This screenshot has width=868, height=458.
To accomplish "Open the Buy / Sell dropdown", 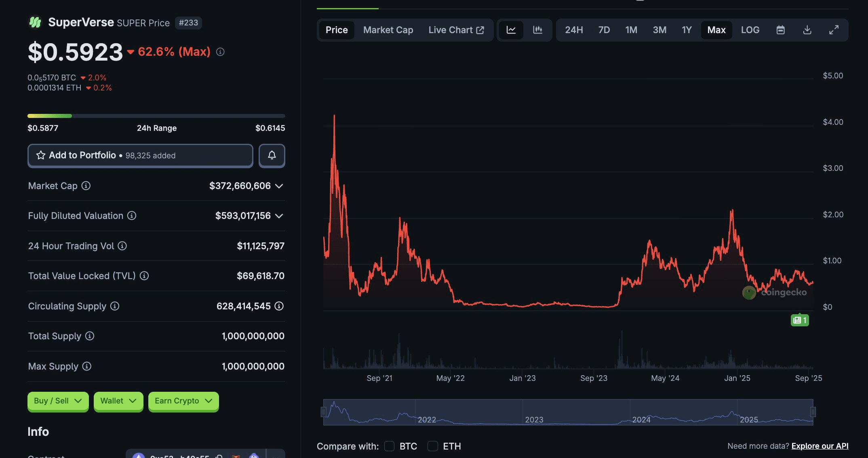I will click(x=58, y=401).
